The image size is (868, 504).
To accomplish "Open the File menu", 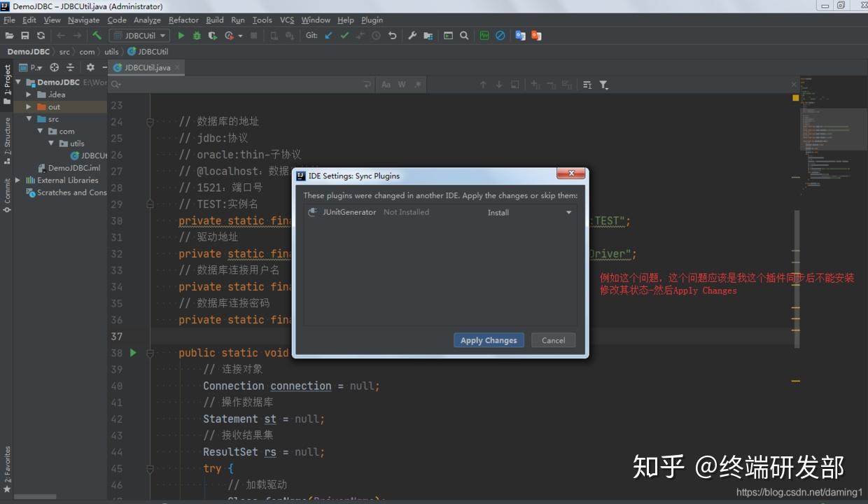I will point(9,20).
